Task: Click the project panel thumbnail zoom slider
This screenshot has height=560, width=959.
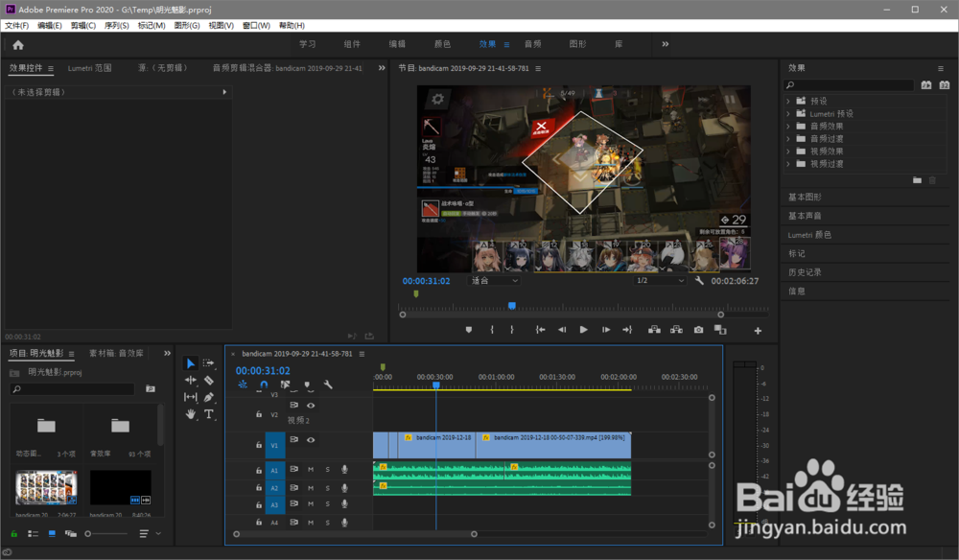Action: 88,533
